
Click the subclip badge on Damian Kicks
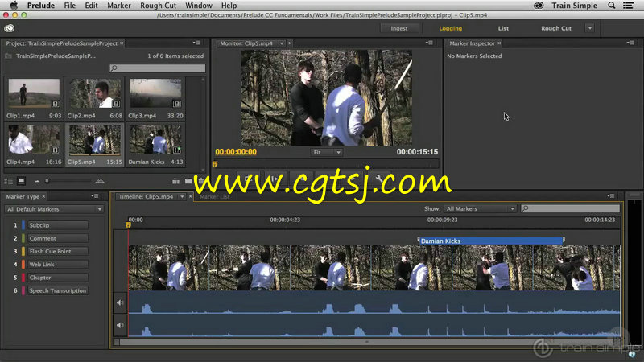pos(176,150)
